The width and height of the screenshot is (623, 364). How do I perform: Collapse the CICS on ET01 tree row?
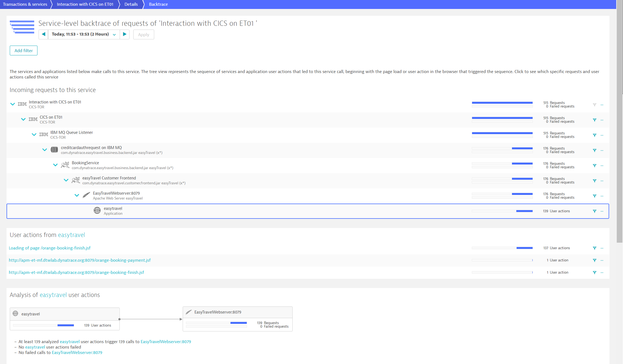click(23, 119)
